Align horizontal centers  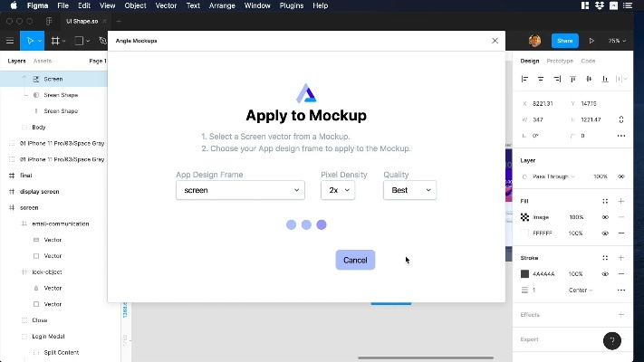(541, 79)
